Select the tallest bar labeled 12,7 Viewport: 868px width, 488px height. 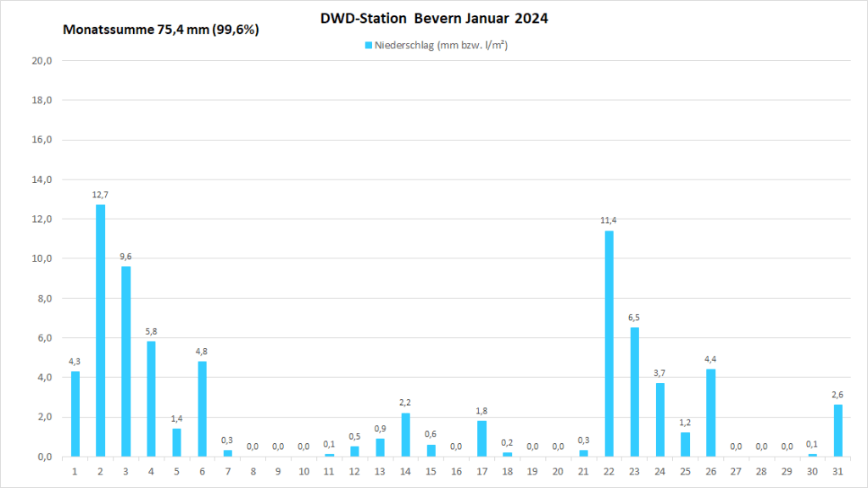[x=100, y=330]
